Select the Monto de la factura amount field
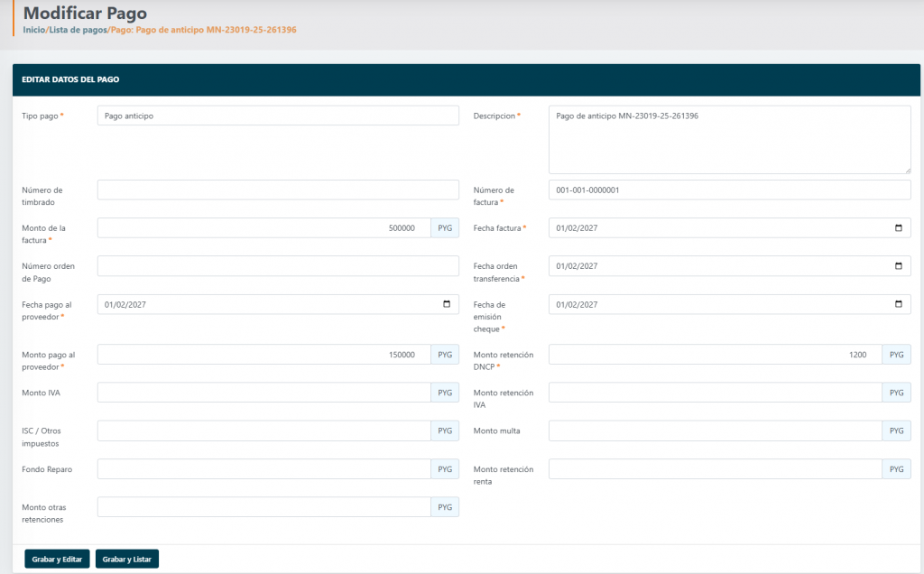The image size is (924, 574). pyautogui.click(x=264, y=228)
